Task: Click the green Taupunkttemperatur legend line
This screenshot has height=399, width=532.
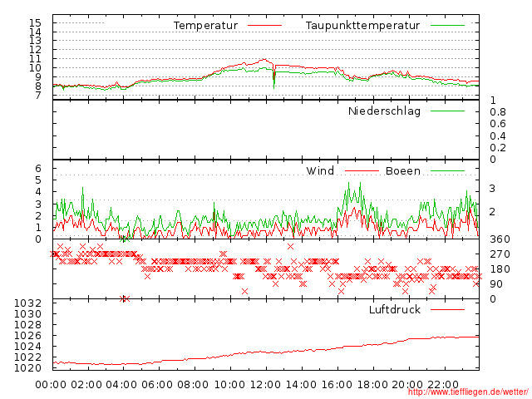Action: (447, 26)
